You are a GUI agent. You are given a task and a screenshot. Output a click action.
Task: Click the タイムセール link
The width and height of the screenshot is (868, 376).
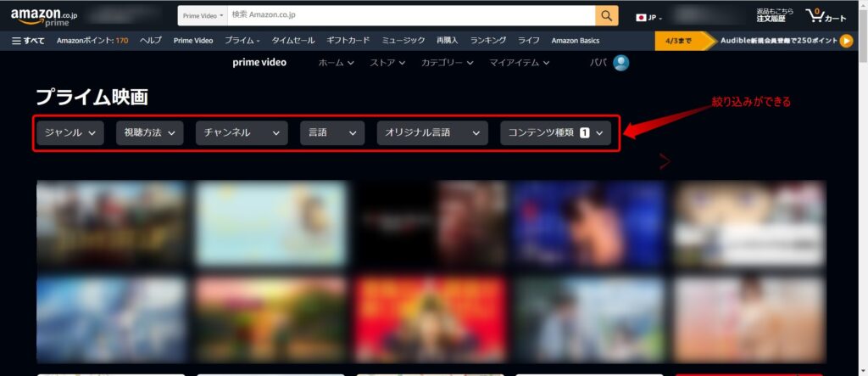point(292,41)
